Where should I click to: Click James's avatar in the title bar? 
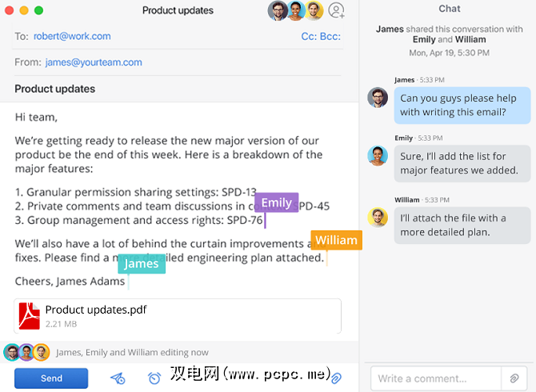(278, 10)
